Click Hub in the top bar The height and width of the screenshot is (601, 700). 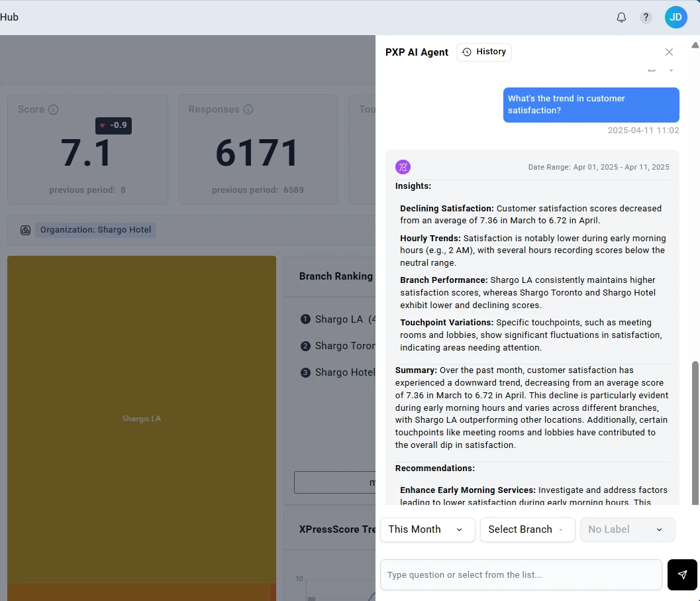coord(9,17)
